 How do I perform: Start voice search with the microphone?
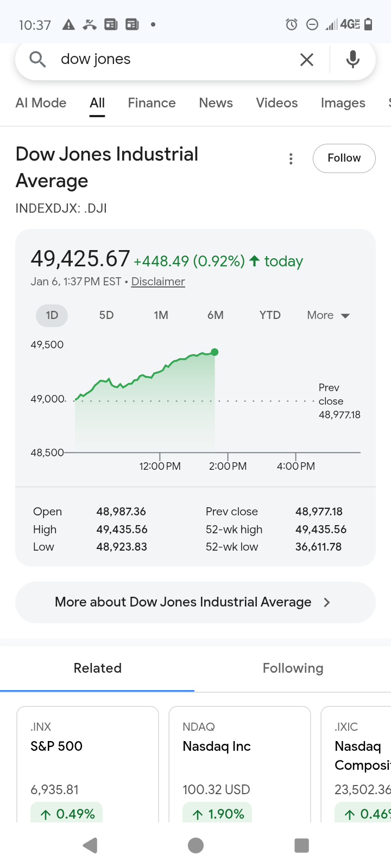(x=353, y=59)
